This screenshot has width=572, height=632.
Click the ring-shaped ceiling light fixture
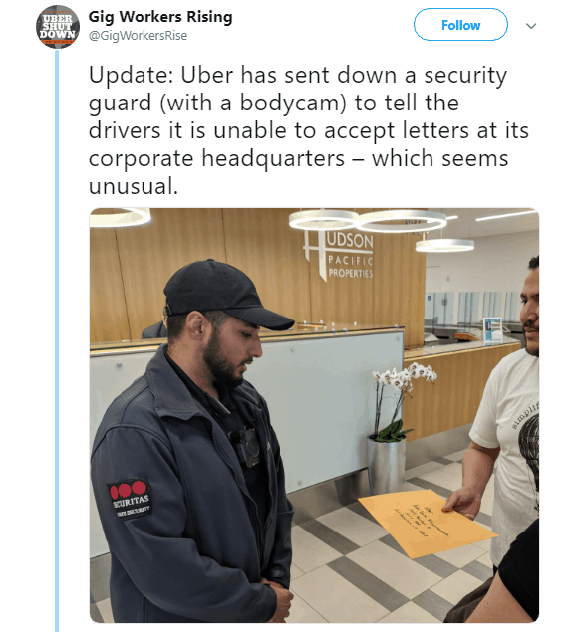tap(368, 220)
